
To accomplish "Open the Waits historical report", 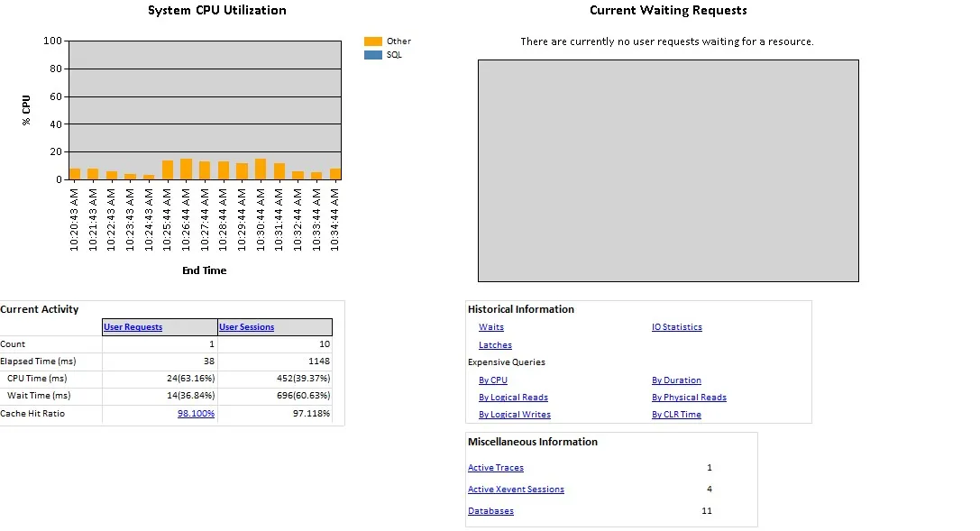I will pos(491,326).
